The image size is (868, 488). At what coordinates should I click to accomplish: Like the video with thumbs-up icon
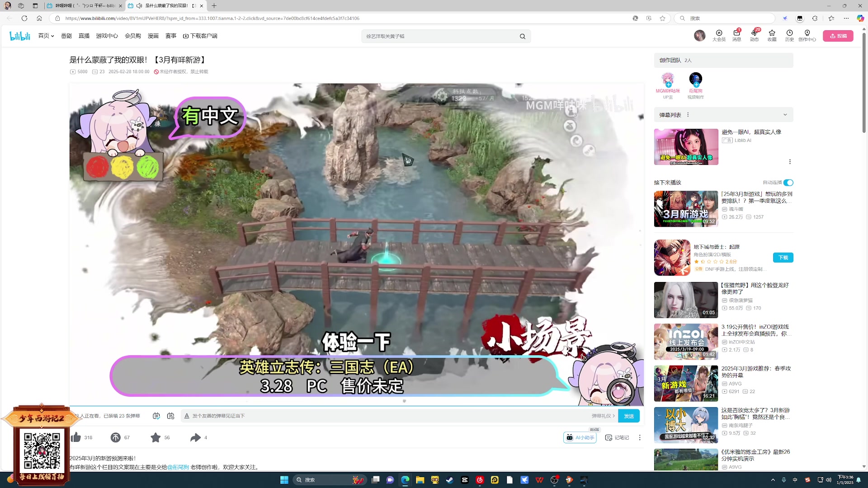coord(76,437)
